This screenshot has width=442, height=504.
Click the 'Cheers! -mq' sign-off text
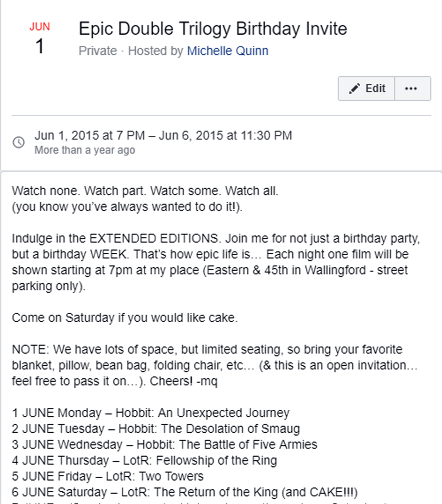(183, 381)
